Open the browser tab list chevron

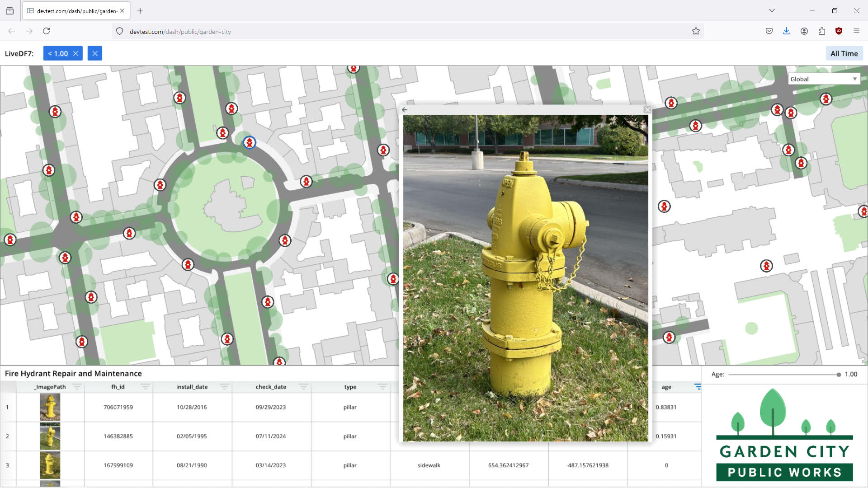pos(772,10)
